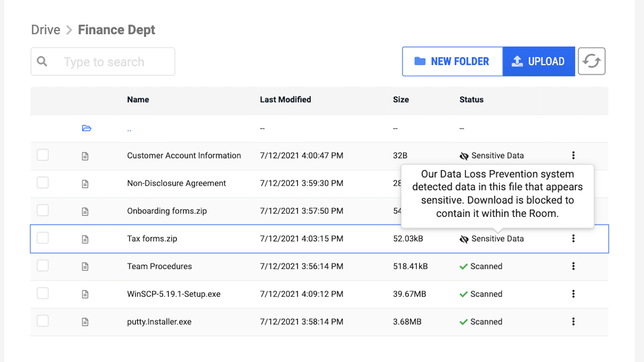This screenshot has width=644, height=362.
Task: Click the green checkmark for Team Procedures
Action: click(464, 266)
